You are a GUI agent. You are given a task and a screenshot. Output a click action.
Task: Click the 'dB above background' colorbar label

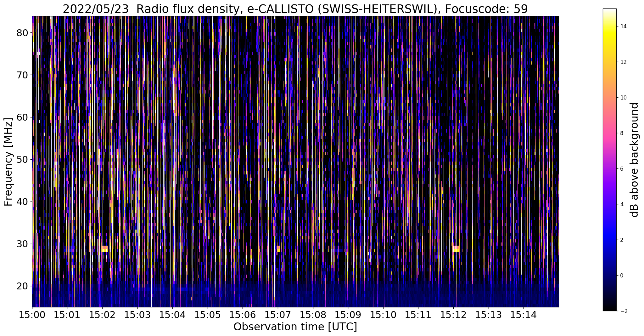point(635,160)
